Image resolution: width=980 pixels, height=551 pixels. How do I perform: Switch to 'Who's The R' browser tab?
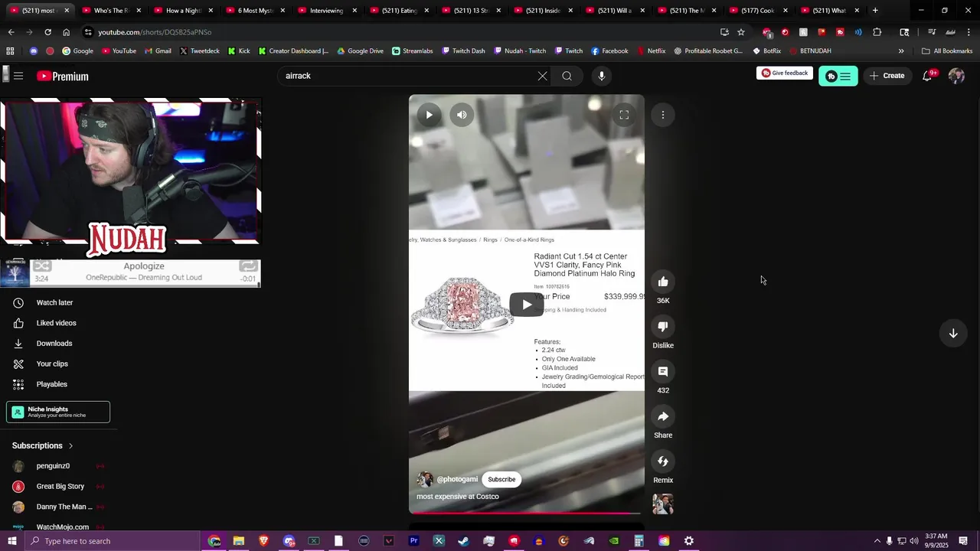click(107, 11)
